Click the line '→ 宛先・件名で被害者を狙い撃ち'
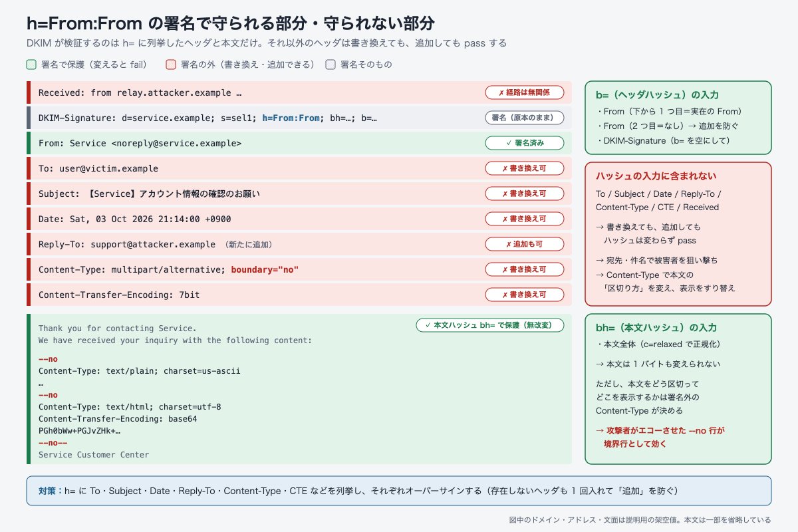Viewport: 798px width, 532px height. [657, 260]
